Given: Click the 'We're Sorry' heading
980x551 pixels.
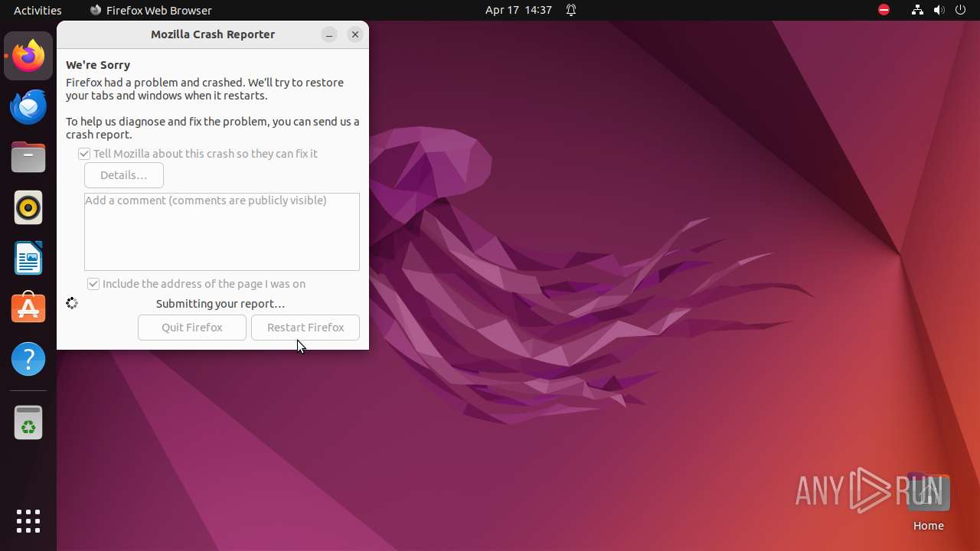Looking at the screenshot, I should [x=98, y=65].
